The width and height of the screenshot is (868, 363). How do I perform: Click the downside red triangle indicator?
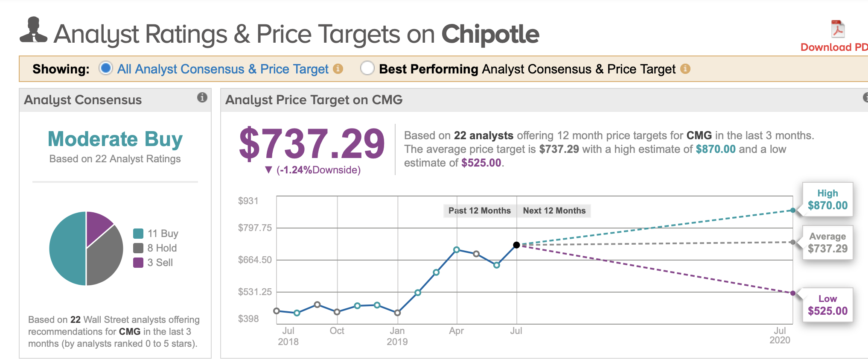[x=268, y=169]
